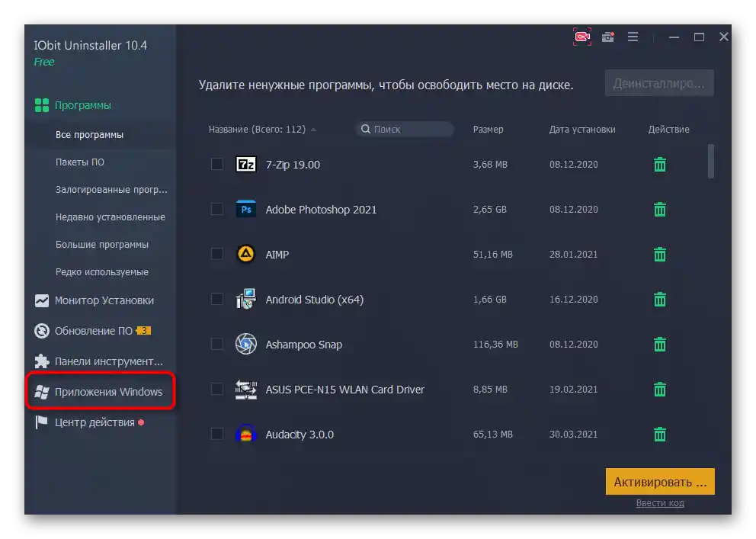This screenshot has width=756, height=539.
Task: Uninstall AIMP via its trash icon
Action: coord(659,254)
